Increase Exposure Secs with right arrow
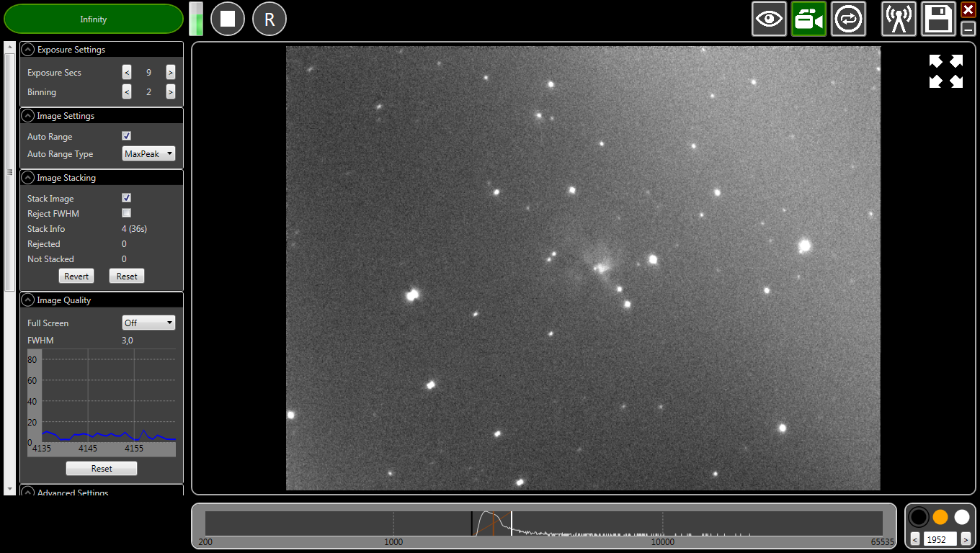The height and width of the screenshot is (553, 980). coord(170,73)
